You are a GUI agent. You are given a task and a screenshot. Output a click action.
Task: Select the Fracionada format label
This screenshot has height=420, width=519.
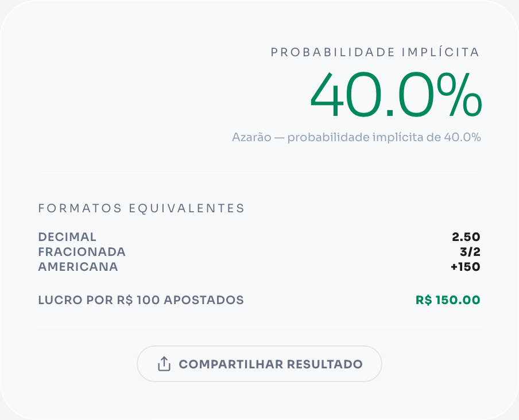(x=82, y=251)
